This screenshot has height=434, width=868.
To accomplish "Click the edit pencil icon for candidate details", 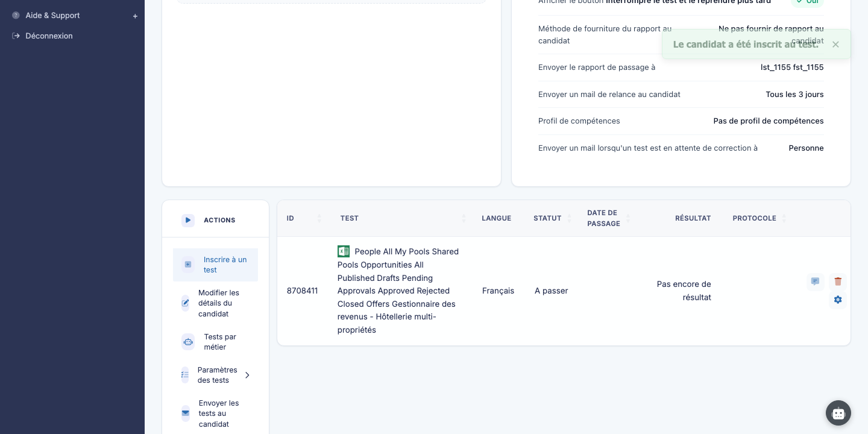I will tap(186, 303).
